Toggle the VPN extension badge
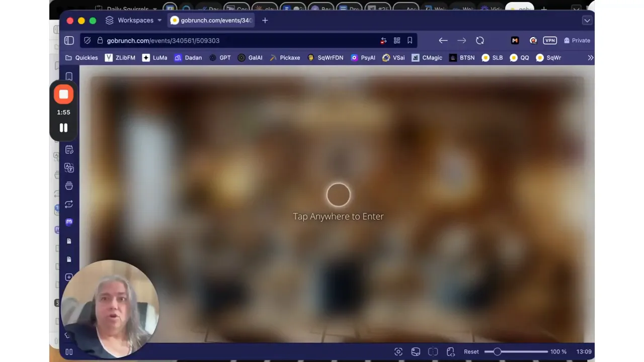Viewport: 644px width, 362px height. pyautogui.click(x=550, y=40)
